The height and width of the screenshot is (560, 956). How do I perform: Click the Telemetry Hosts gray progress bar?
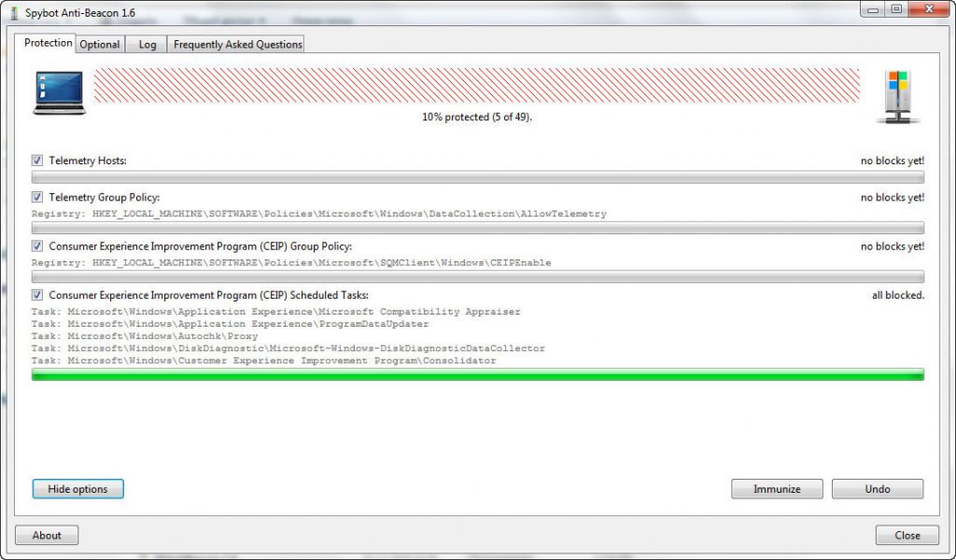click(x=478, y=177)
